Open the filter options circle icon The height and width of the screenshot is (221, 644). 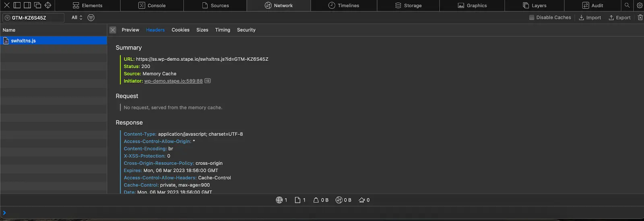pyautogui.click(x=91, y=17)
